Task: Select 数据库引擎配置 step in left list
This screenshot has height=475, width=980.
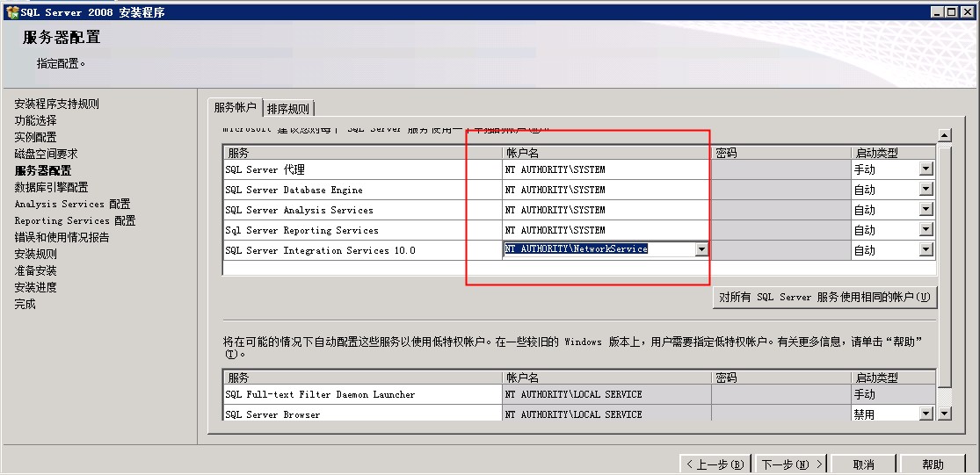Action: [x=51, y=187]
